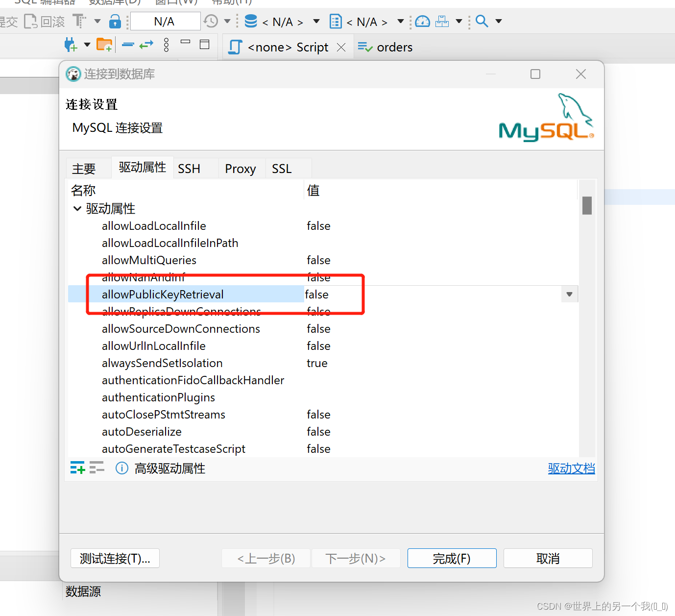675x616 pixels.
Task: Switch to the SSH settings tab
Action: (189, 168)
